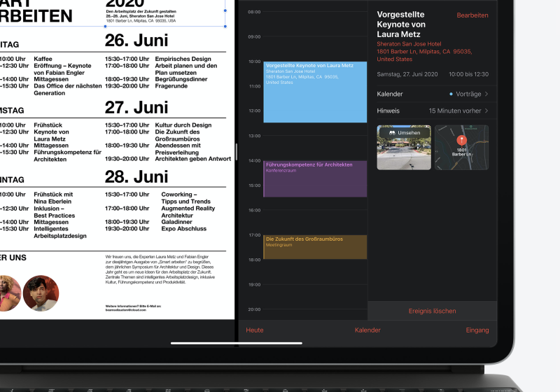Expand the Hinweis reminder chevron
This screenshot has height=392, width=560.
pos(486,111)
